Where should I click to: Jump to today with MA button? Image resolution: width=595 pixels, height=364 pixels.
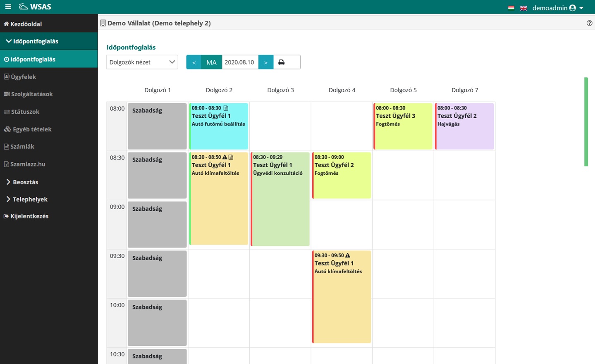tap(211, 62)
